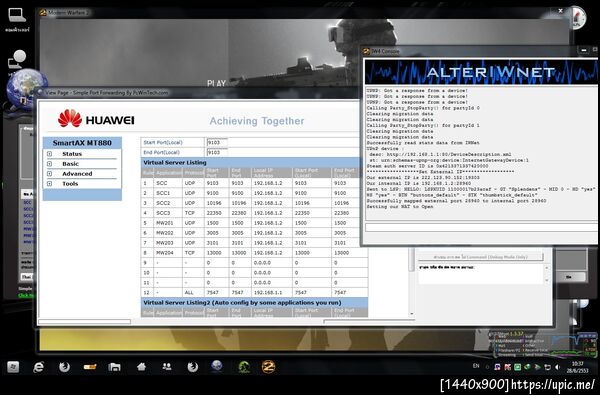The width and height of the screenshot is (600, 395).
Task: Click the ALL protocol cell in rule 12
Action: (x=193, y=292)
